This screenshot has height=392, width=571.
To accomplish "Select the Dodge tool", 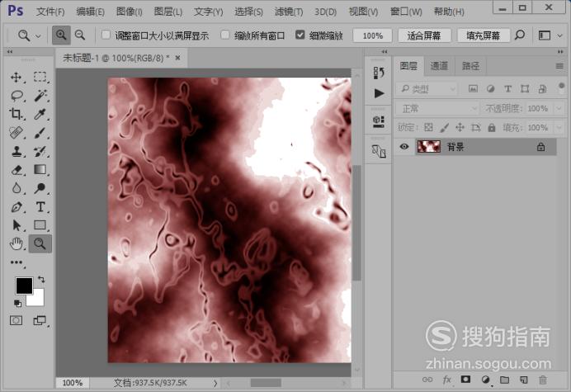I will (x=40, y=188).
